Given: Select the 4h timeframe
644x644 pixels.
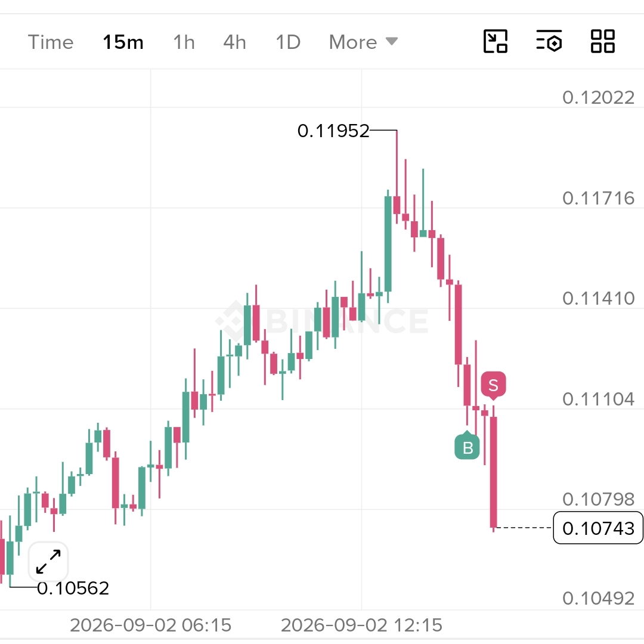Looking at the screenshot, I should (x=234, y=42).
